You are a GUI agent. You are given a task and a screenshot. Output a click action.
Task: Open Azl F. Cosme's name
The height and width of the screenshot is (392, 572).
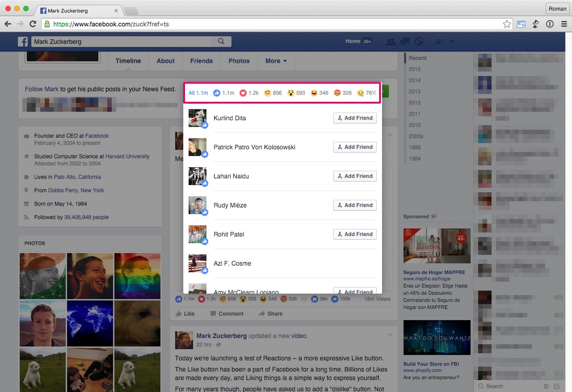tap(232, 263)
